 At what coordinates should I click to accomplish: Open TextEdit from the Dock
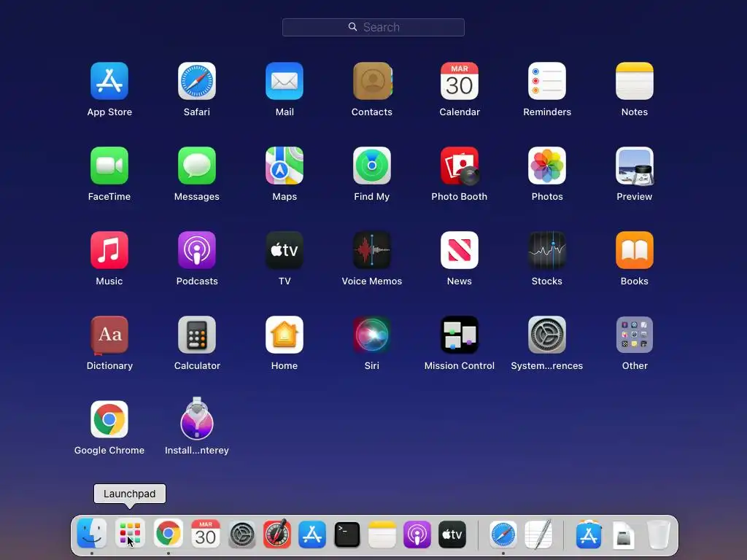click(539, 534)
